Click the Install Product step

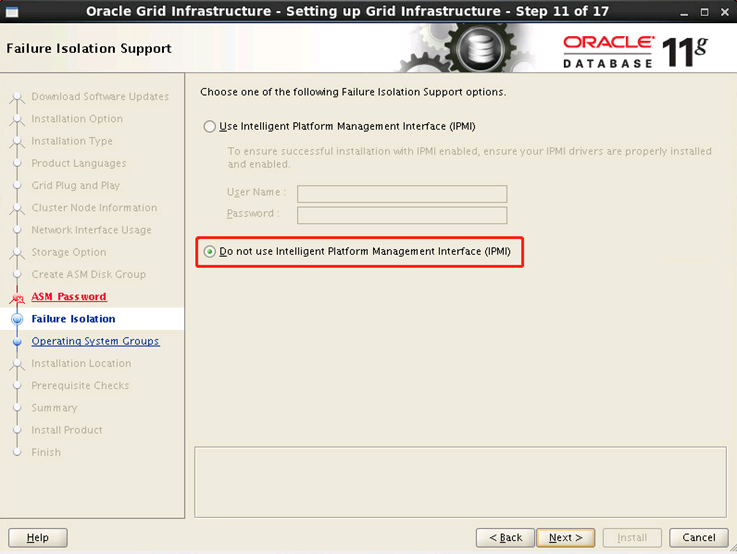(67, 430)
